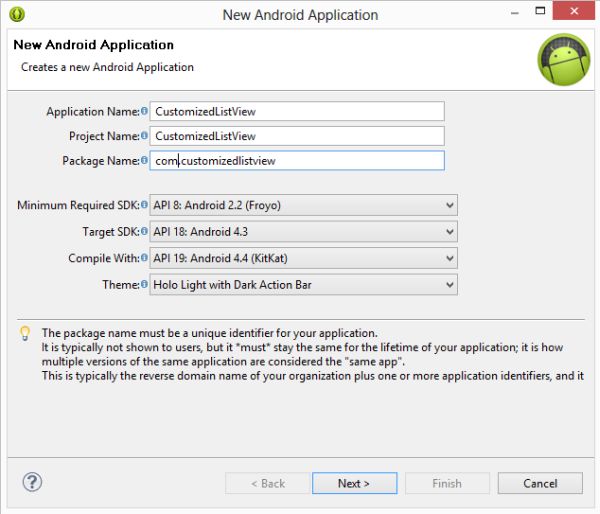The width and height of the screenshot is (600, 514).
Task: Click the lightbulb tip icon
Action: coord(26,333)
